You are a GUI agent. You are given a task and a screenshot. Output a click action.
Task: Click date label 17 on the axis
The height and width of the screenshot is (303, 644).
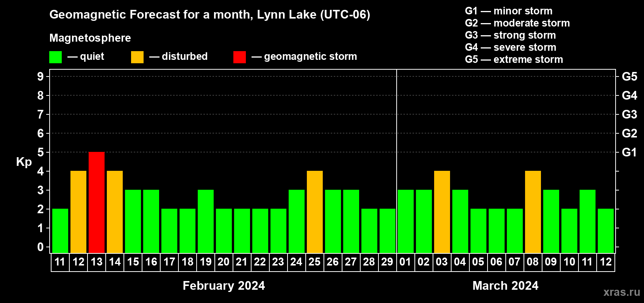tap(169, 262)
